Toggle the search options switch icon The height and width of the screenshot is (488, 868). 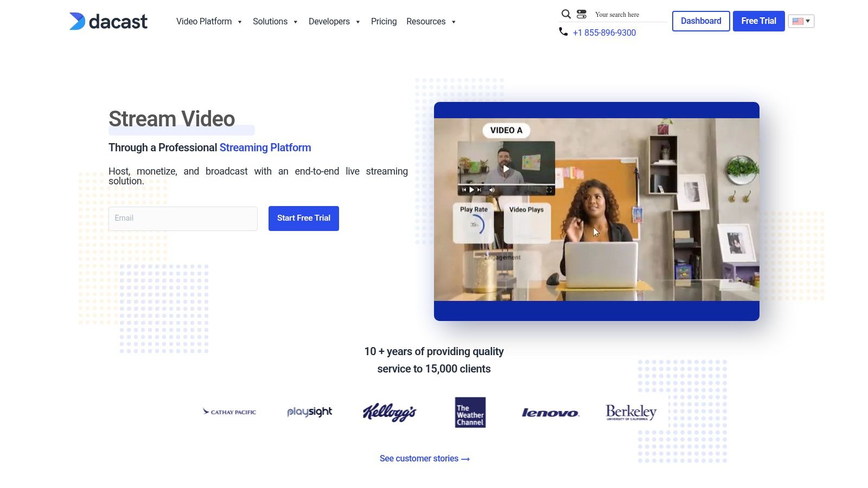[582, 14]
